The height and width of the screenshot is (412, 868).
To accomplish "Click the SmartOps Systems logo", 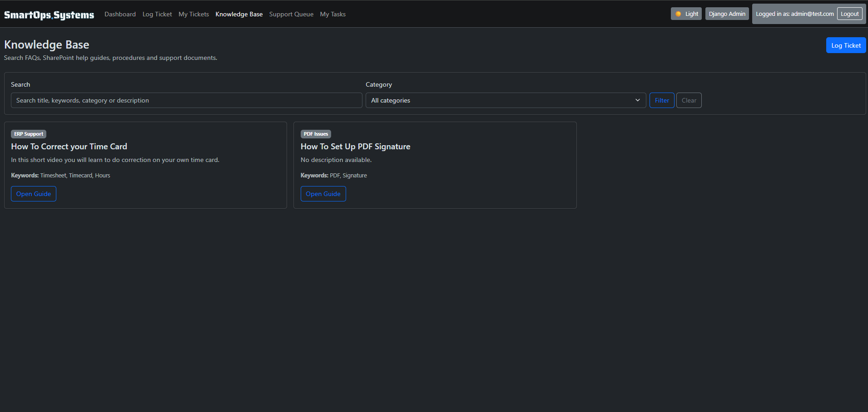I will click(x=49, y=15).
